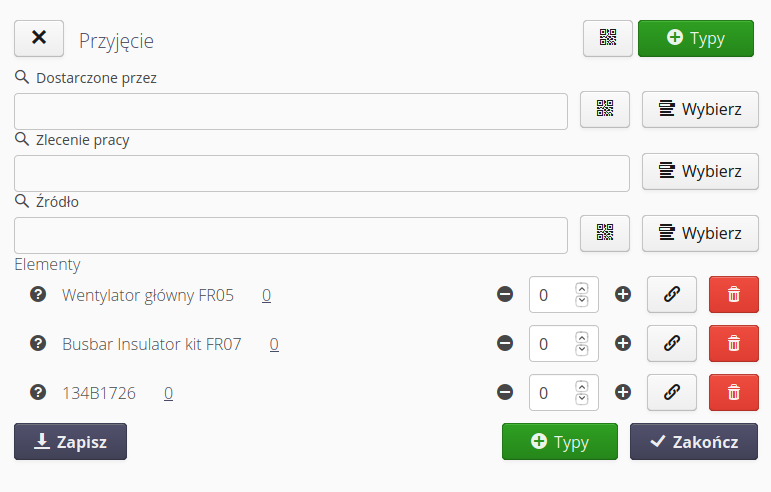771x492 pixels.
Task: Click the top green Typy button
Action: pos(695,38)
